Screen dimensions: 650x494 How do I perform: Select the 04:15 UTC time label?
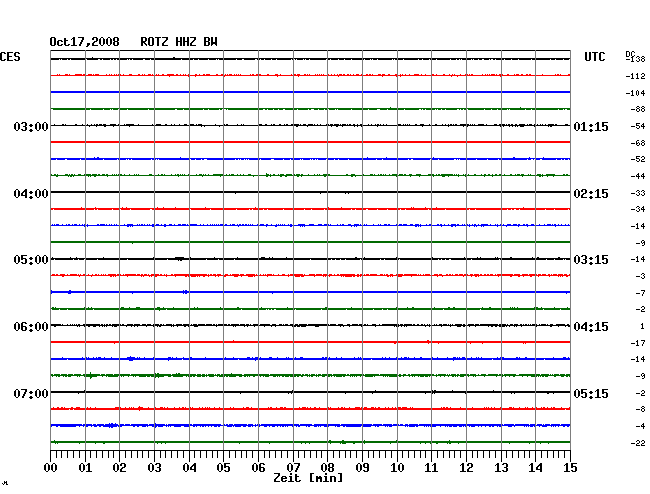(591, 327)
